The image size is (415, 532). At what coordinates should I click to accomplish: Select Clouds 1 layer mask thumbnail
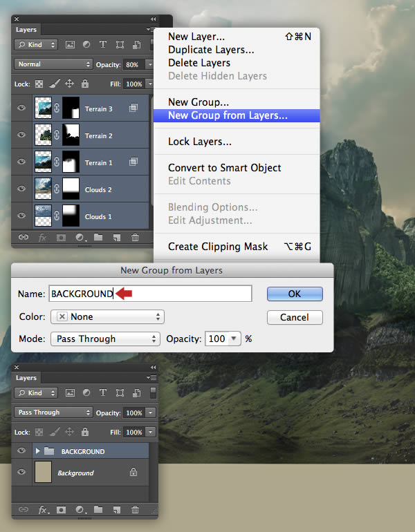click(x=71, y=216)
